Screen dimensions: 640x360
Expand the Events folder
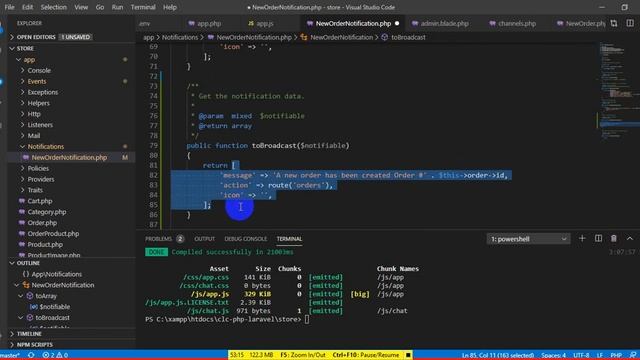pos(37,81)
